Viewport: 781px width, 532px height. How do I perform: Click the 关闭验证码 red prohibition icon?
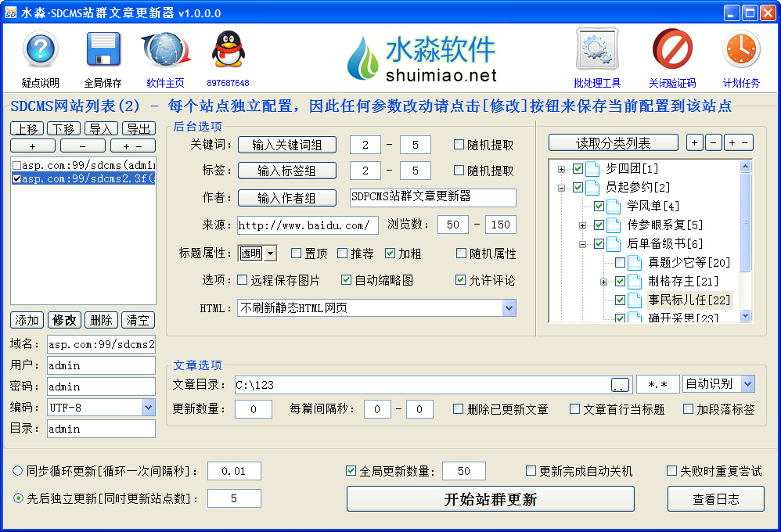click(x=672, y=49)
